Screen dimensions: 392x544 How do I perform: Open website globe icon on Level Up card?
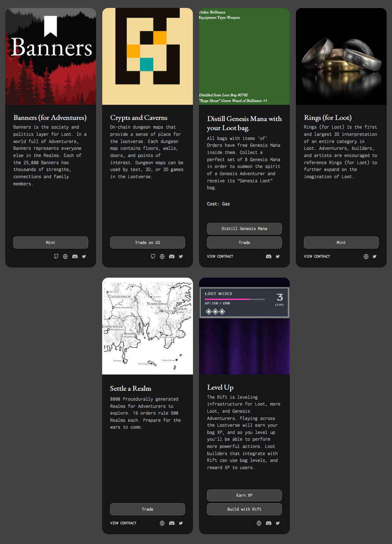pyautogui.click(x=259, y=523)
